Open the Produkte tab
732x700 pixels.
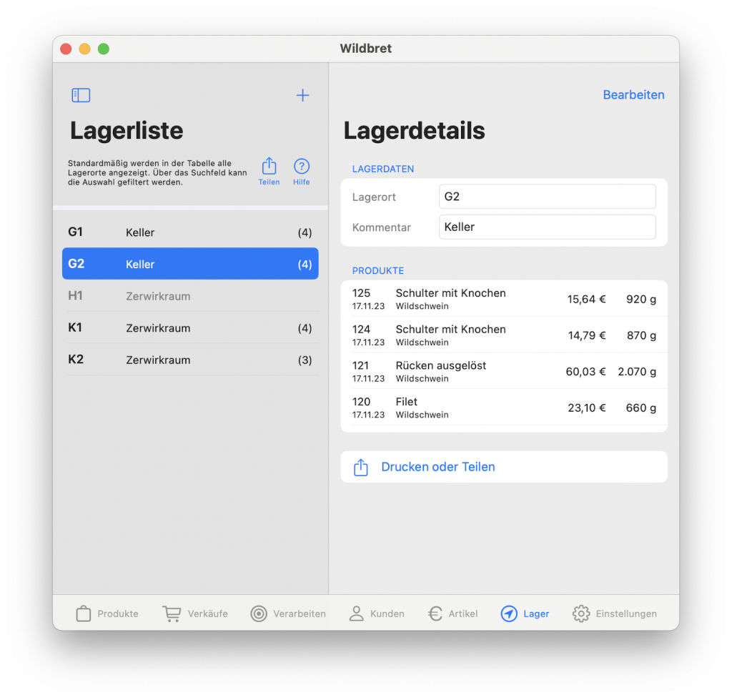click(x=107, y=613)
